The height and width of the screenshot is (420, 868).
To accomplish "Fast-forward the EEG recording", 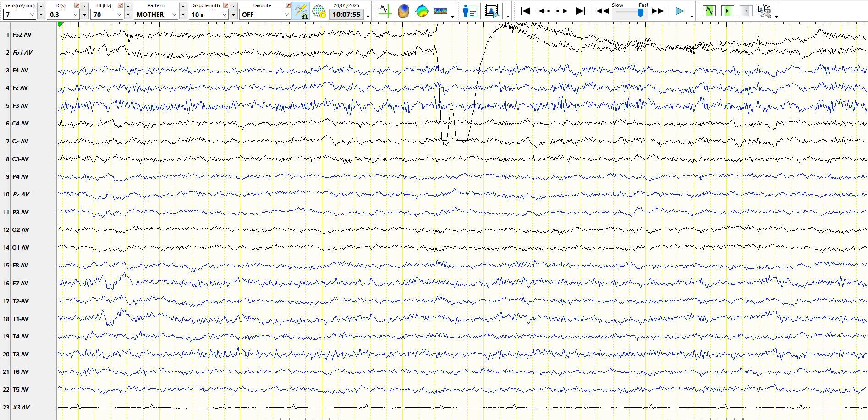I will coord(658,11).
